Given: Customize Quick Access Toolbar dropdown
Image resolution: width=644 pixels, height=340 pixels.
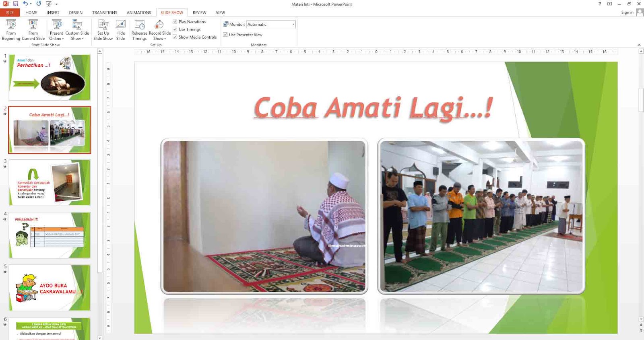Looking at the screenshot, I should 56,4.
